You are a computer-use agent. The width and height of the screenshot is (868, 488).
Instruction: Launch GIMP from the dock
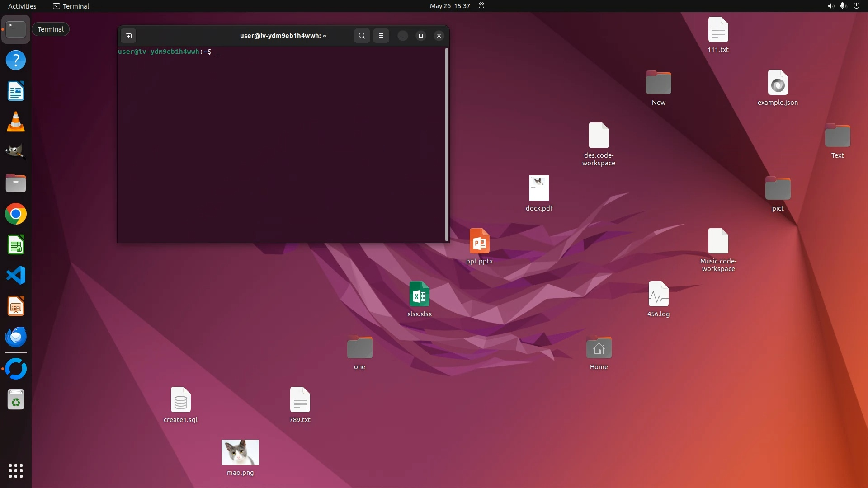(16, 152)
